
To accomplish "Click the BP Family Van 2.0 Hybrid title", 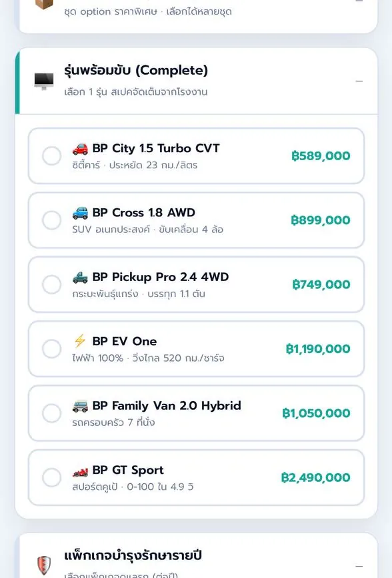I will click(x=167, y=406).
